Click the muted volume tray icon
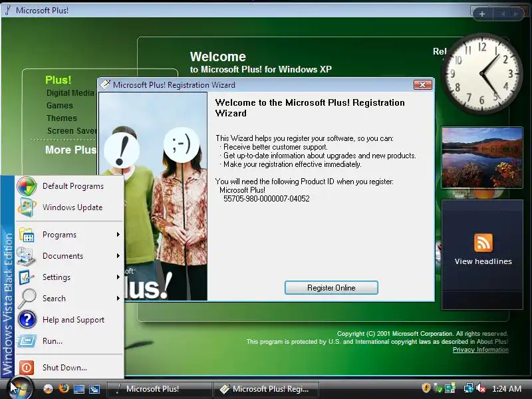532x399 pixels. coord(480,388)
